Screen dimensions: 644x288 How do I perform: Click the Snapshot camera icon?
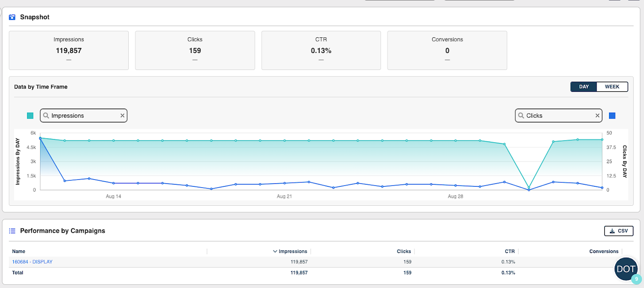pyautogui.click(x=12, y=17)
